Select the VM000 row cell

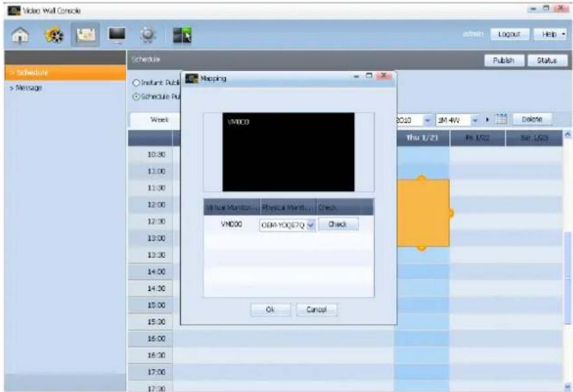(232, 224)
